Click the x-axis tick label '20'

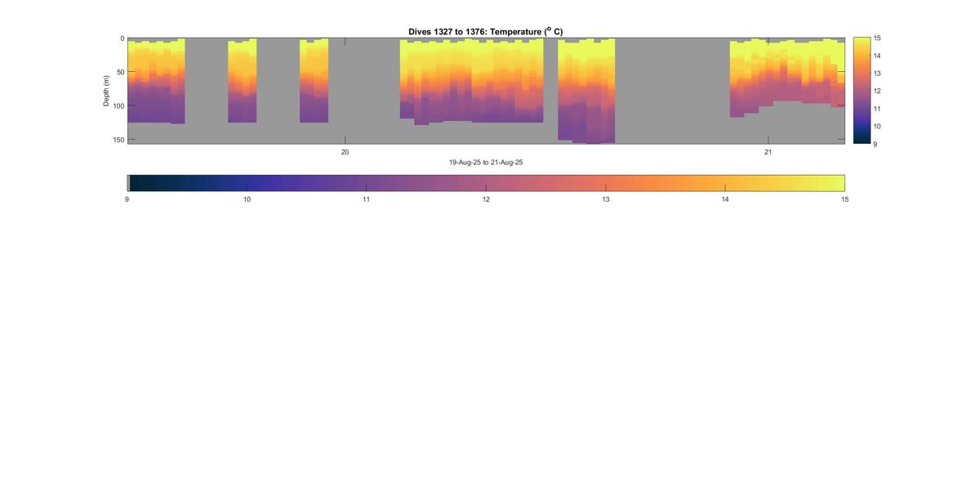345,152
